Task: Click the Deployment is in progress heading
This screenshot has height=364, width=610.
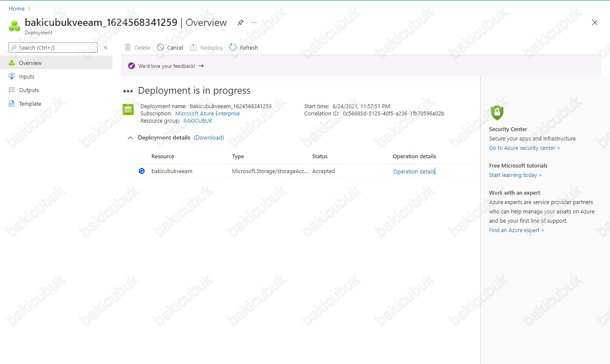Action: (x=194, y=91)
